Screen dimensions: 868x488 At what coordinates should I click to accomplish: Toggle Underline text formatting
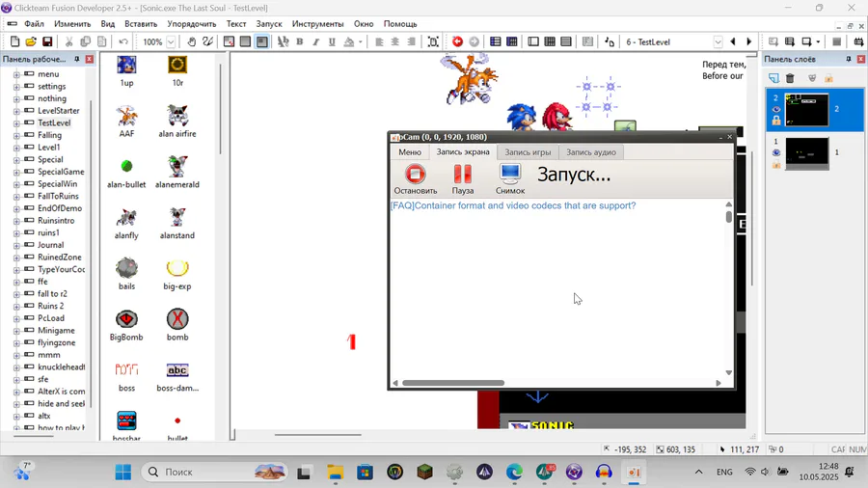click(332, 41)
